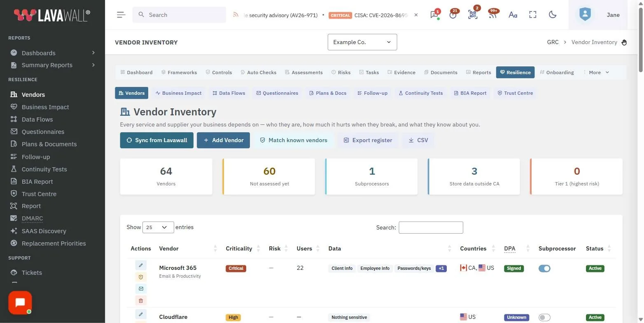
Task: Open the Trust Centre sub-tab
Action: coord(515,93)
